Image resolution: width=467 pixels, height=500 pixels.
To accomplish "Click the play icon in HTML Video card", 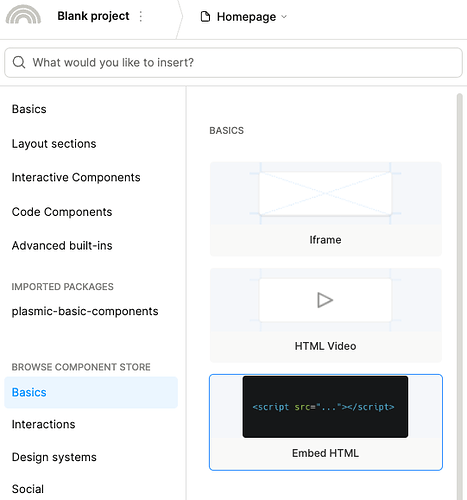I will point(325,300).
